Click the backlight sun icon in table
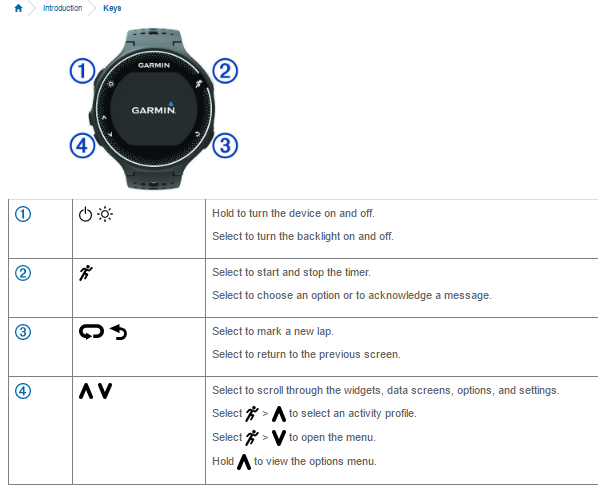The height and width of the screenshot is (487, 598). tap(105, 214)
